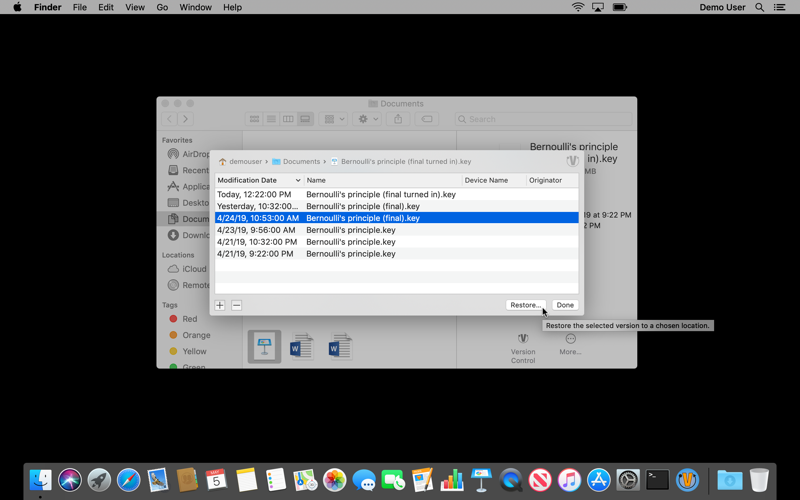Open the File menu
Viewport: 800px width, 500px height.
pos(80,7)
